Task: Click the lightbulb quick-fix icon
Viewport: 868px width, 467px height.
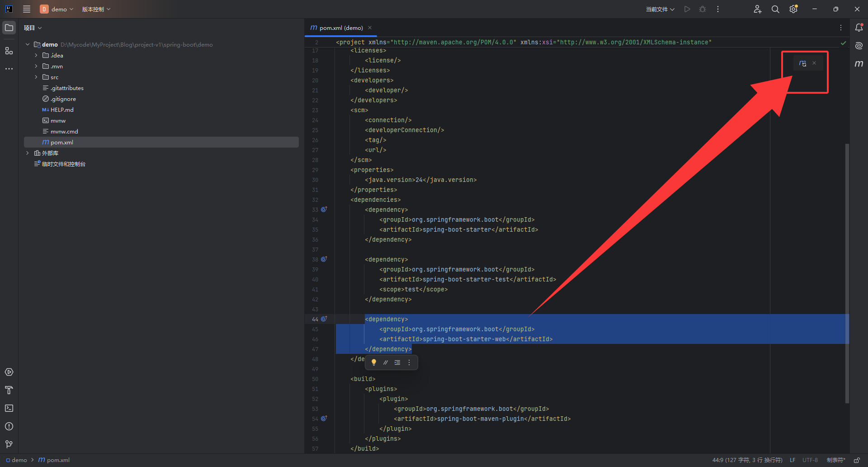Action: point(374,362)
